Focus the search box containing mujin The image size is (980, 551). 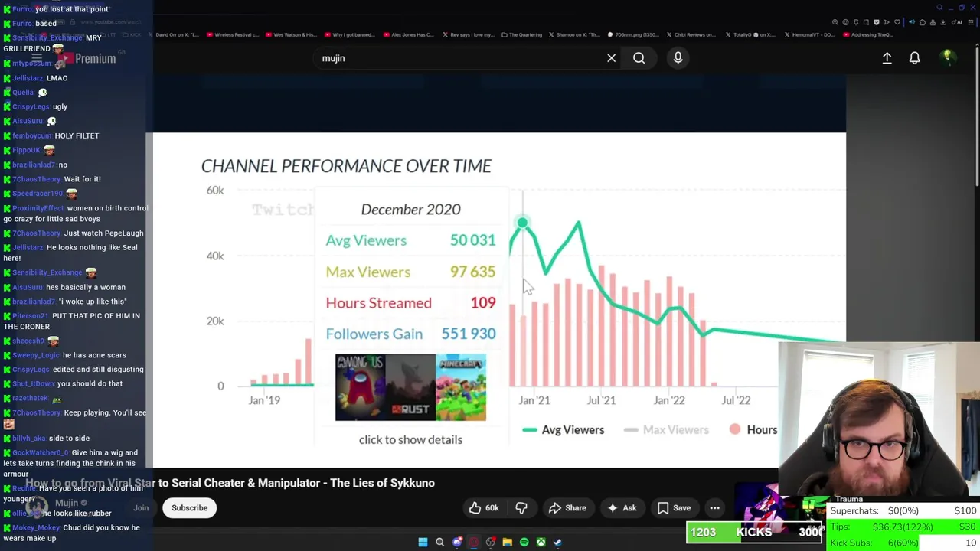(459, 58)
